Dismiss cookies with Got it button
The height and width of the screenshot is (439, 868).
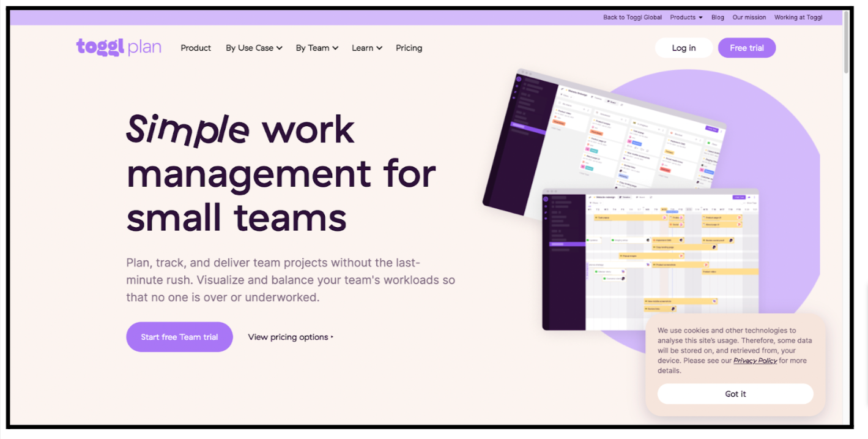coord(735,394)
